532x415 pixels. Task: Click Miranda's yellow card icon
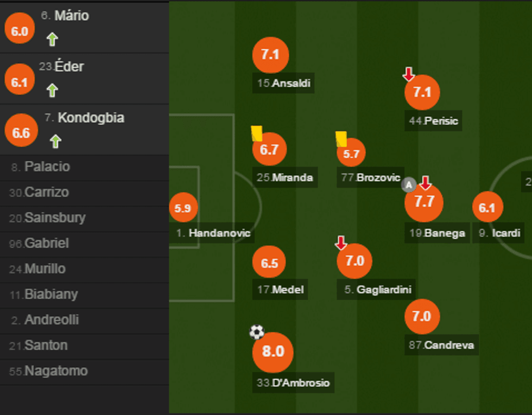(x=256, y=133)
